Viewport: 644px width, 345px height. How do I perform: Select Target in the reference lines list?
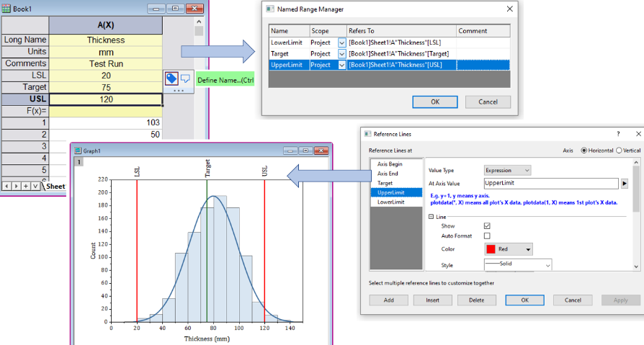click(x=385, y=183)
